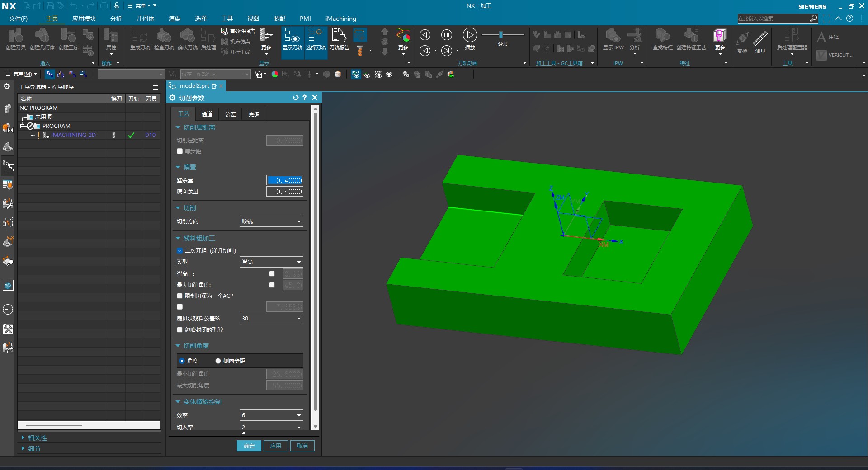Image resolution: width=868 pixels, height=470 pixels.
Task: Click the Find Features (查找特征) icon
Action: 662,38
